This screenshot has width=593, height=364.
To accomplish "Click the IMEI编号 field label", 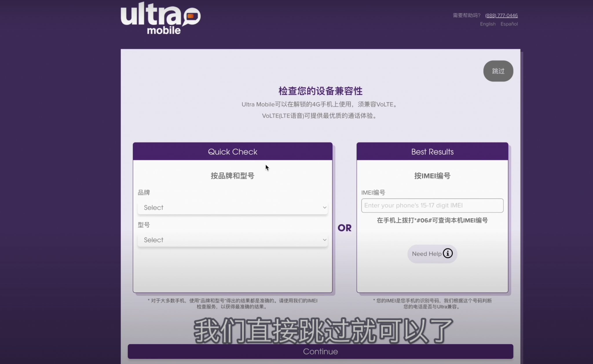I will click(373, 193).
